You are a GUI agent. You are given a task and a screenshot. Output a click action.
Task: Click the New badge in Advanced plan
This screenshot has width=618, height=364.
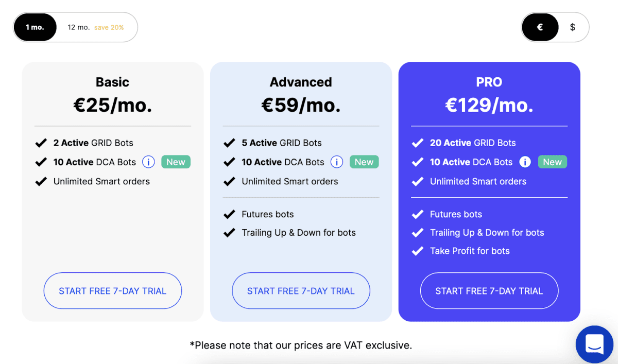tap(364, 162)
